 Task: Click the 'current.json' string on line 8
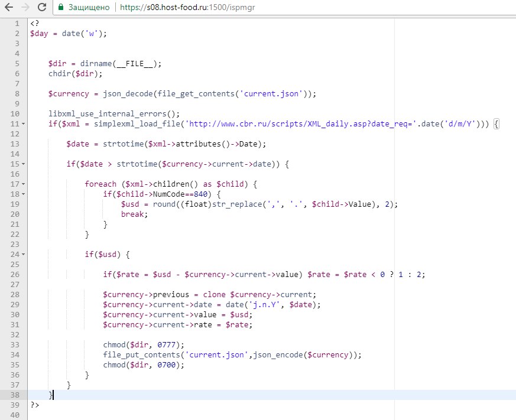tap(271, 94)
